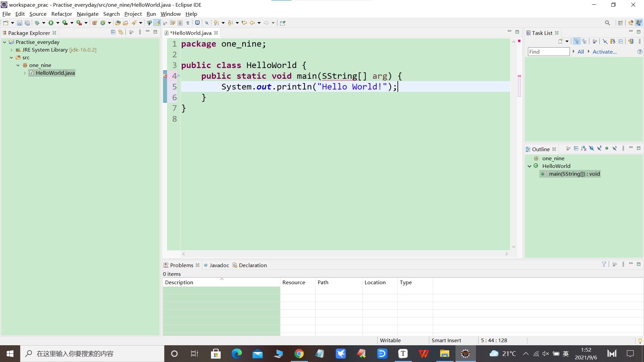This screenshot has height=362, width=644.
Task: Click the New Java Class icon
Action: tap(103, 23)
